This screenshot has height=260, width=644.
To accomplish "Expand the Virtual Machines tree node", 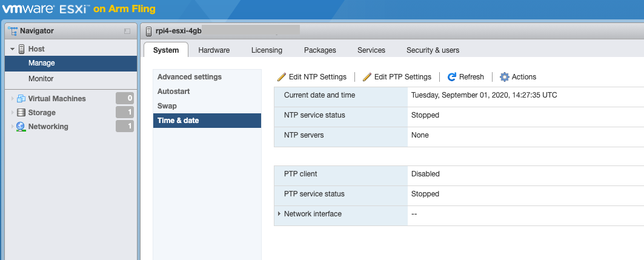I will pos(13,99).
